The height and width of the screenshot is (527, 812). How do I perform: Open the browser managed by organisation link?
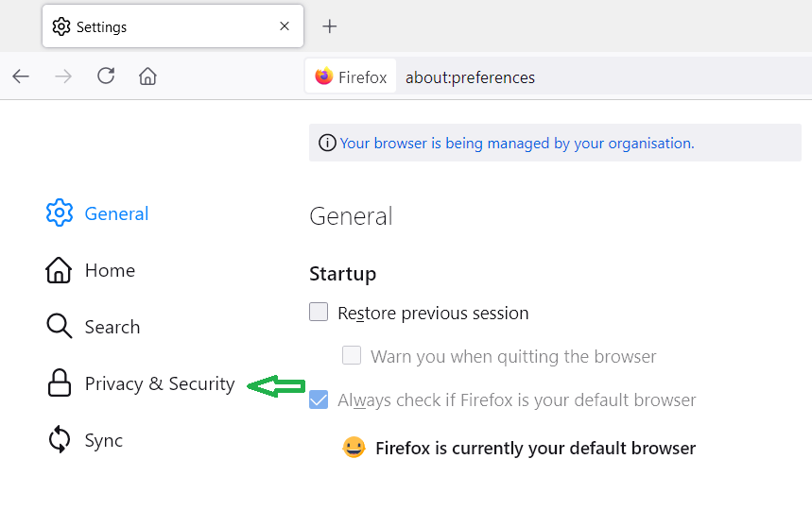click(517, 144)
